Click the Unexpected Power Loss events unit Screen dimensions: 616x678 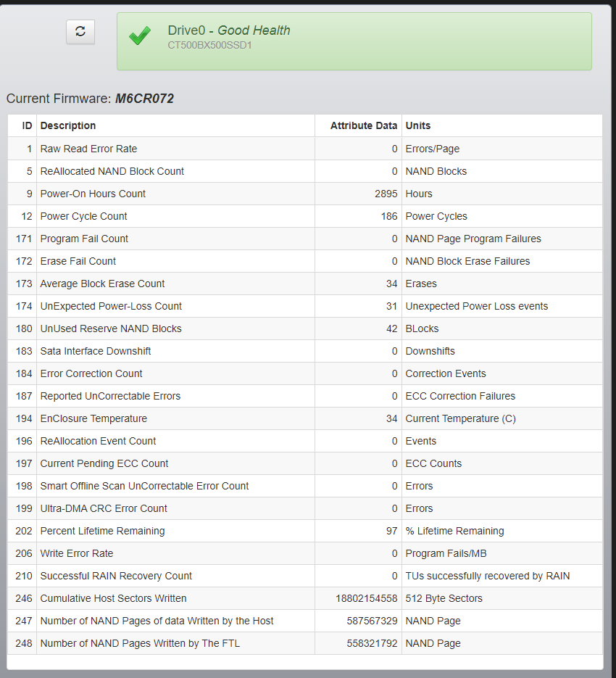click(x=477, y=306)
